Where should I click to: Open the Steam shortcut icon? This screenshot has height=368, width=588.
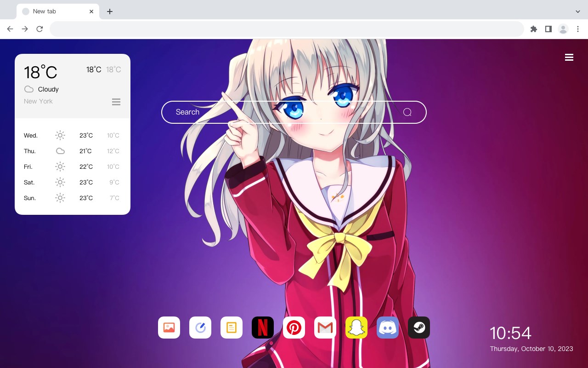pos(419,328)
